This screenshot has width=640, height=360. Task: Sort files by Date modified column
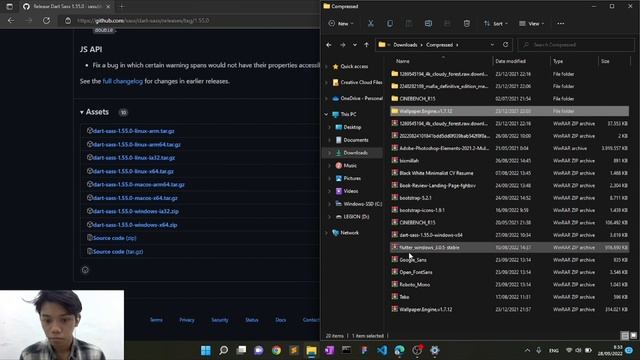(510, 61)
